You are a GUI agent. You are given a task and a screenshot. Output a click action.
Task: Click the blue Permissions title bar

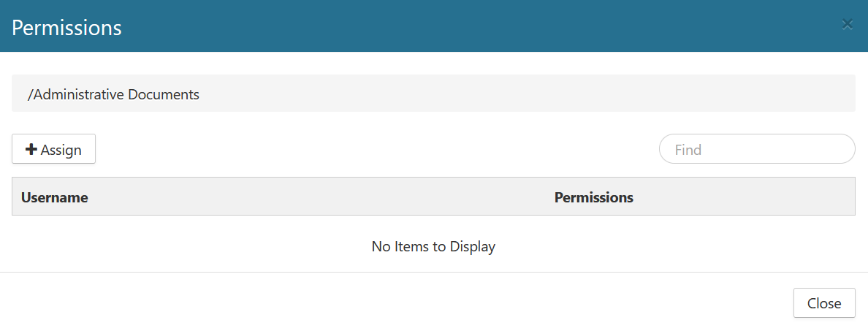(438, 26)
